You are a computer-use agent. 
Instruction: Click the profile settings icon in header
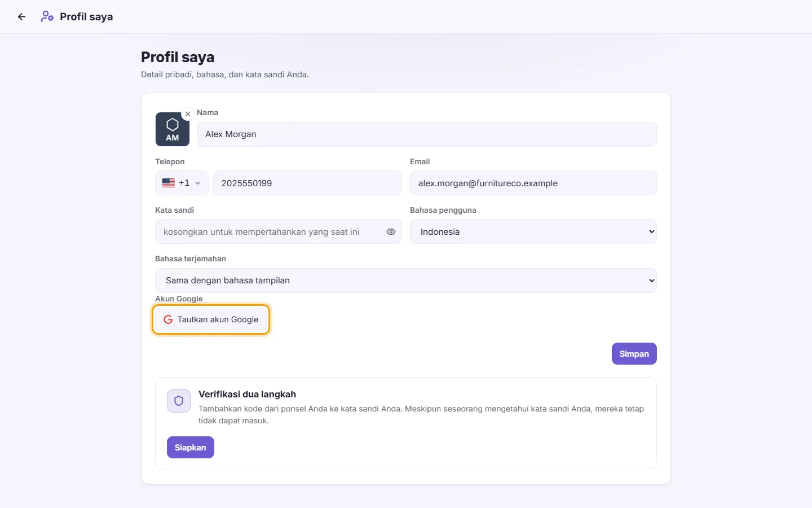tap(47, 17)
